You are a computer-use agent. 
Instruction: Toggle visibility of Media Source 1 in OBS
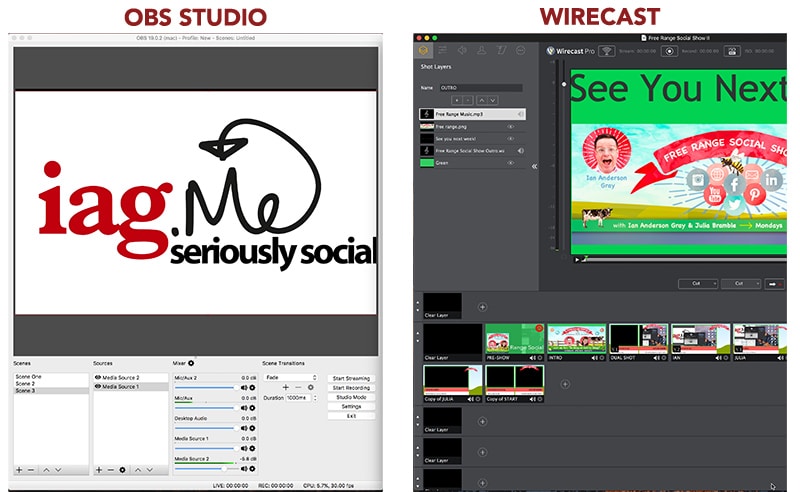tap(98, 386)
